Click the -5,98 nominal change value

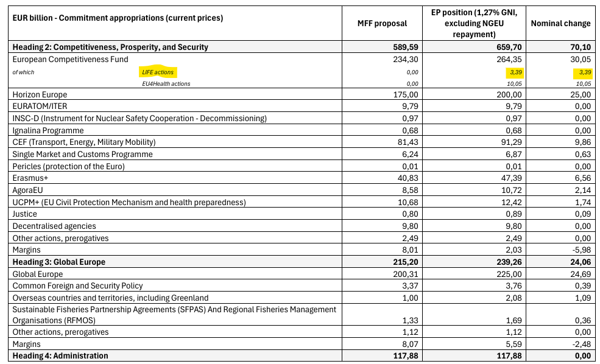[579, 250]
